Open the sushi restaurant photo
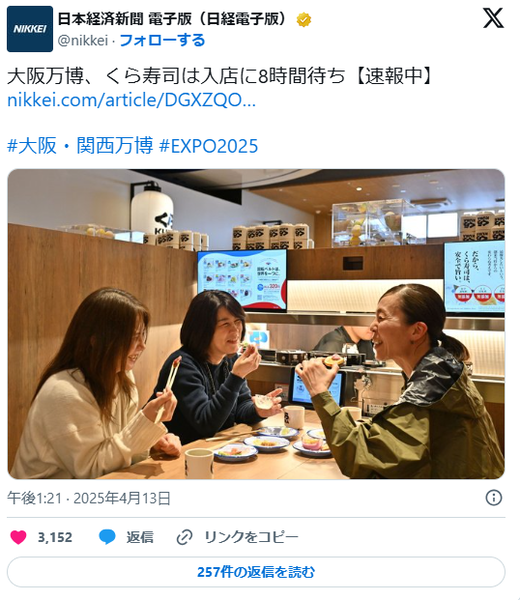This screenshot has width=520, height=600. coord(256,324)
